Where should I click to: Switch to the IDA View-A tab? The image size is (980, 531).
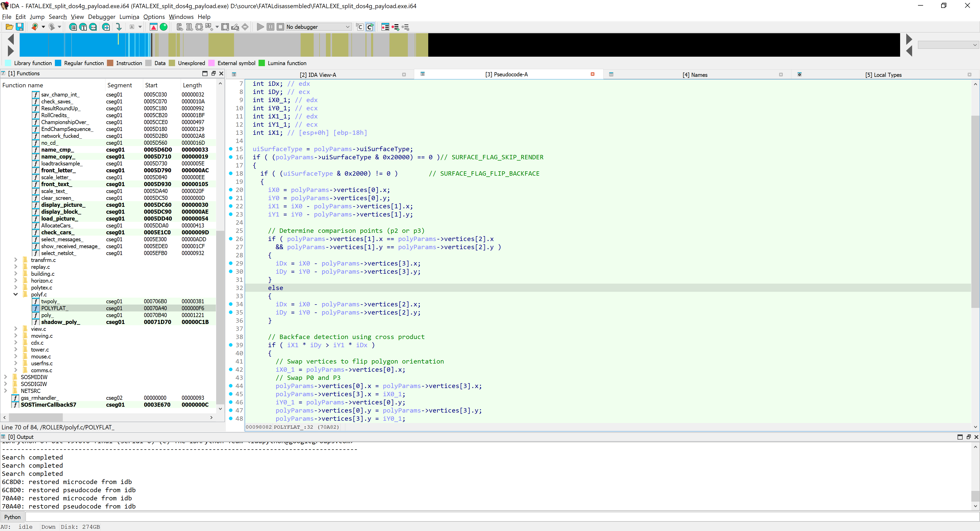tap(318, 75)
